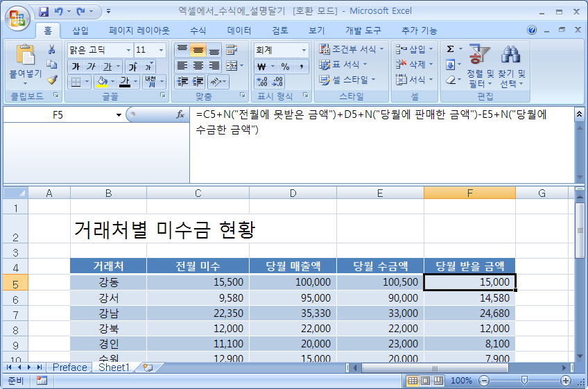Open the Name Box dropdown arrow
588x389 pixels.
coord(119,115)
